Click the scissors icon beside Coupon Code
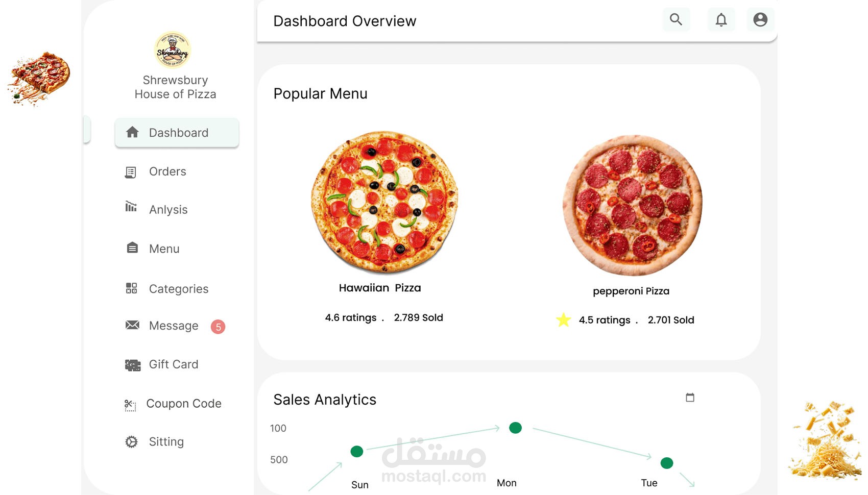 tap(130, 405)
